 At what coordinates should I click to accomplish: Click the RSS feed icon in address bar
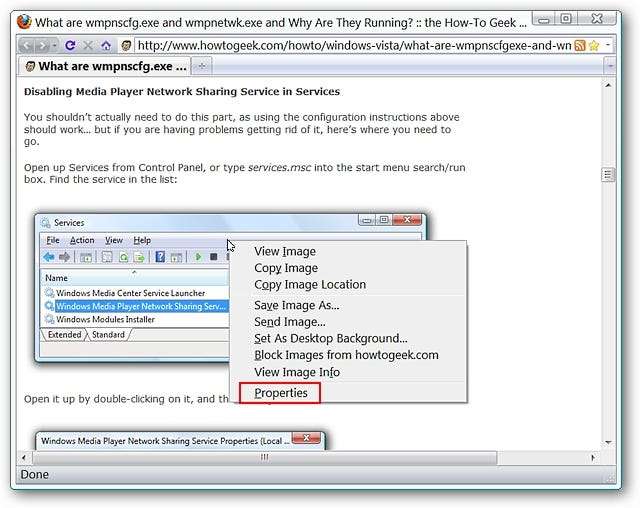(580, 45)
